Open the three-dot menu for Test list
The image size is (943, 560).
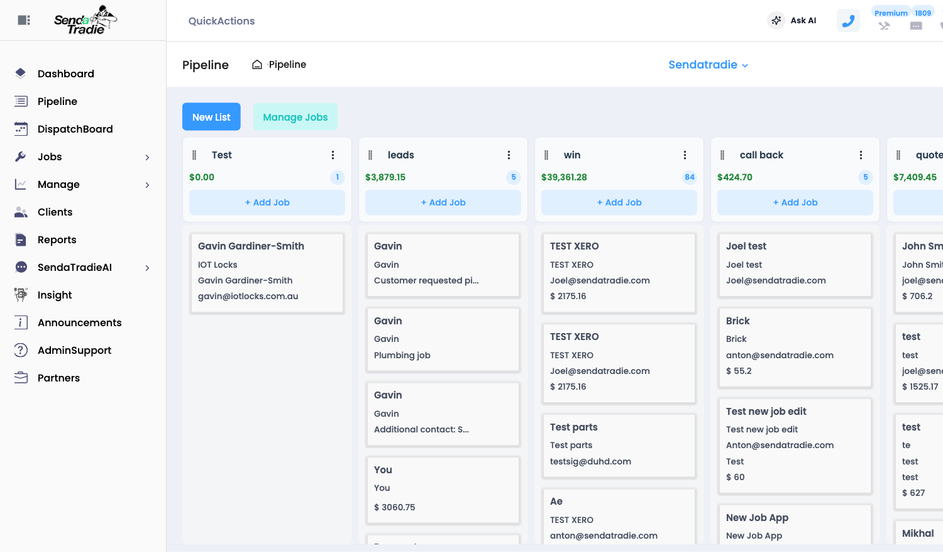[333, 155]
